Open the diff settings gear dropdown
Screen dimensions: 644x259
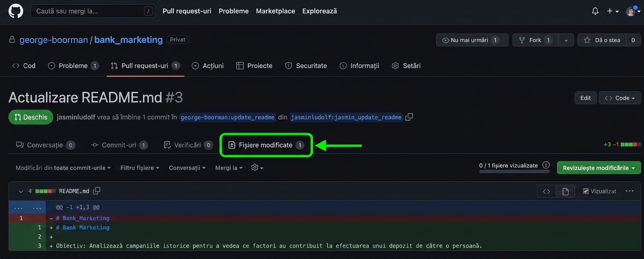(x=257, y=167)
